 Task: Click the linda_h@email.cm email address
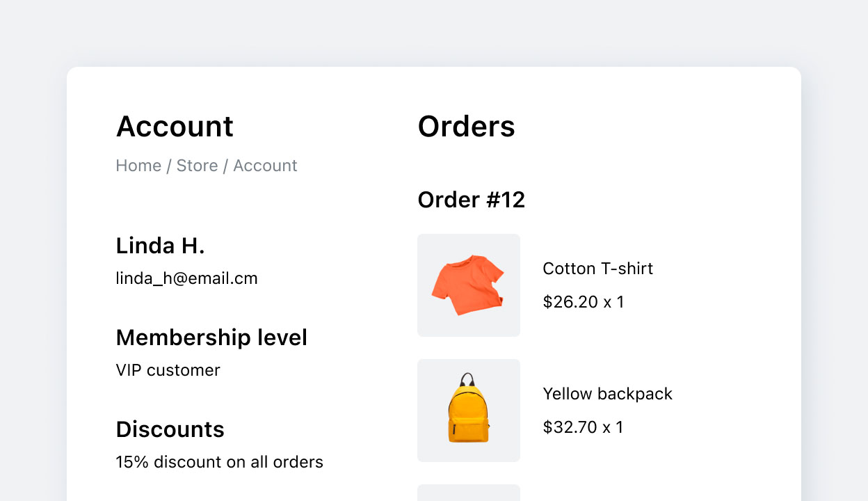(186, 278)
